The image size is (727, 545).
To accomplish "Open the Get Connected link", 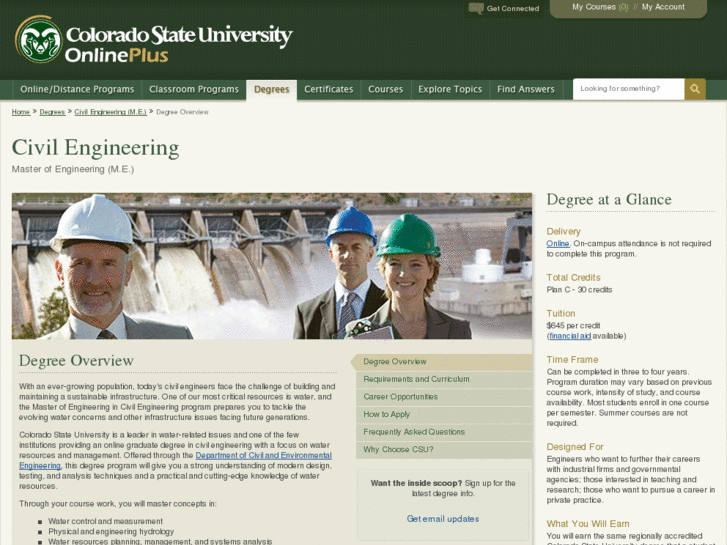I will click(x=513, y=8).
